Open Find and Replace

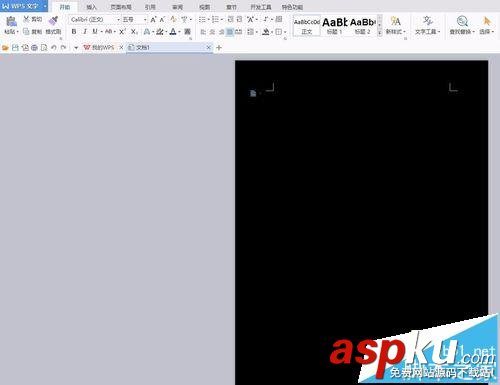[462, 25]
